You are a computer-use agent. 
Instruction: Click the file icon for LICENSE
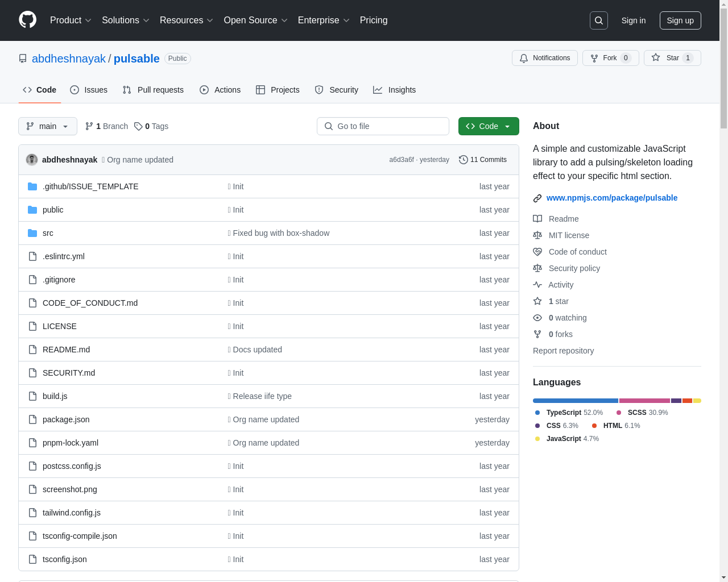click(x=32, y=326)
